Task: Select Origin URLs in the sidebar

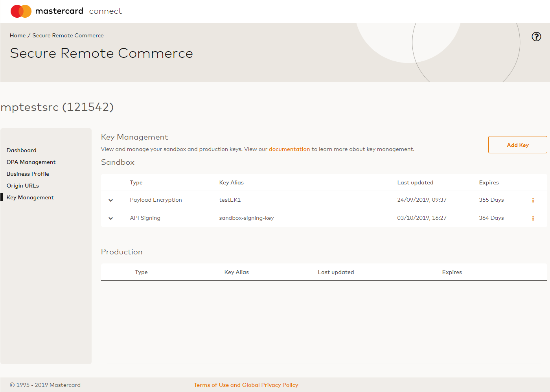Action: click(x=23, y=186)
